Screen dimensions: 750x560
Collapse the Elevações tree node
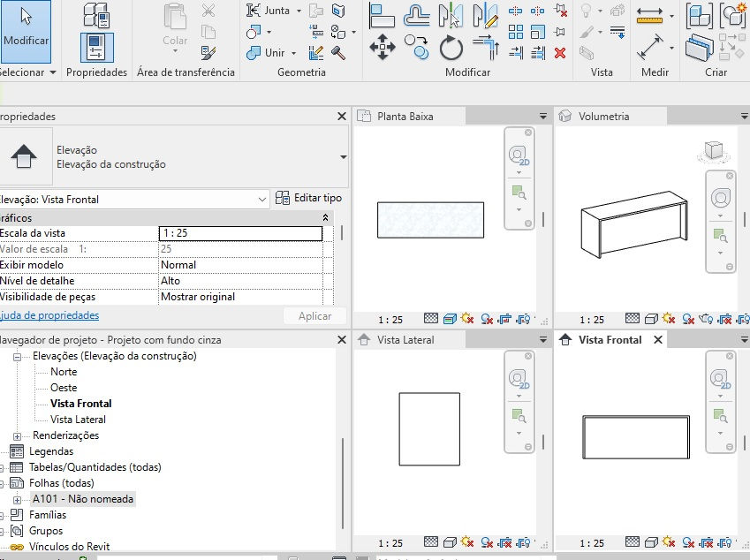tap(17, 356)
